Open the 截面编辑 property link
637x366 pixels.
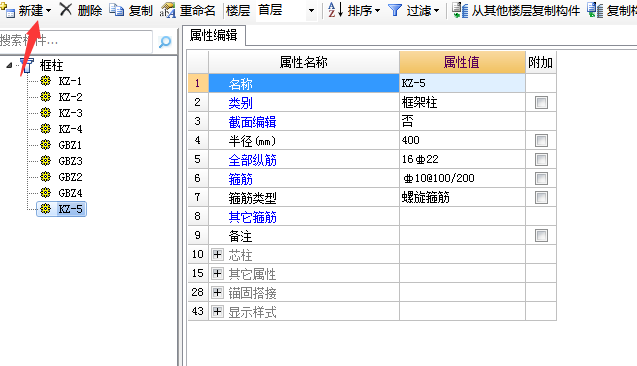click(252, 122)
